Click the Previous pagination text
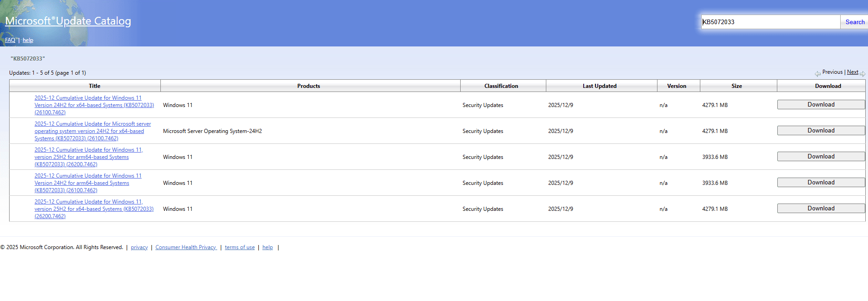 [832, 72]
